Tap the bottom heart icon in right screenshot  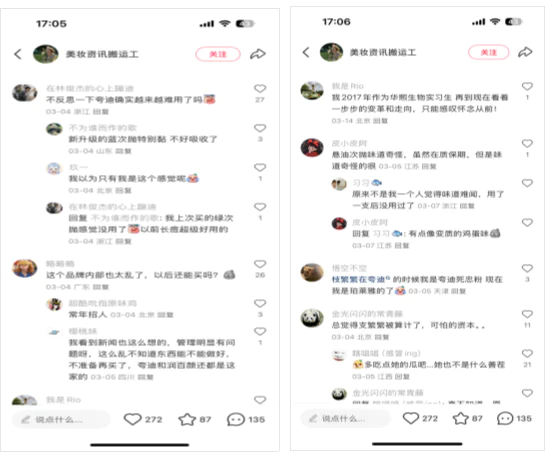(x=411, y=418)
